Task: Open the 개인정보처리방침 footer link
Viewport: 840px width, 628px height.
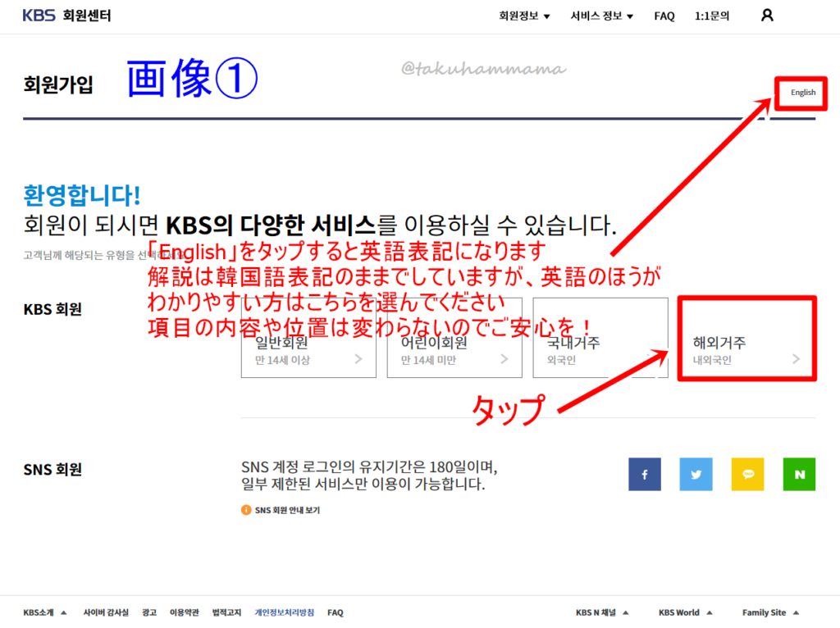Action: (x=284, y=612)
